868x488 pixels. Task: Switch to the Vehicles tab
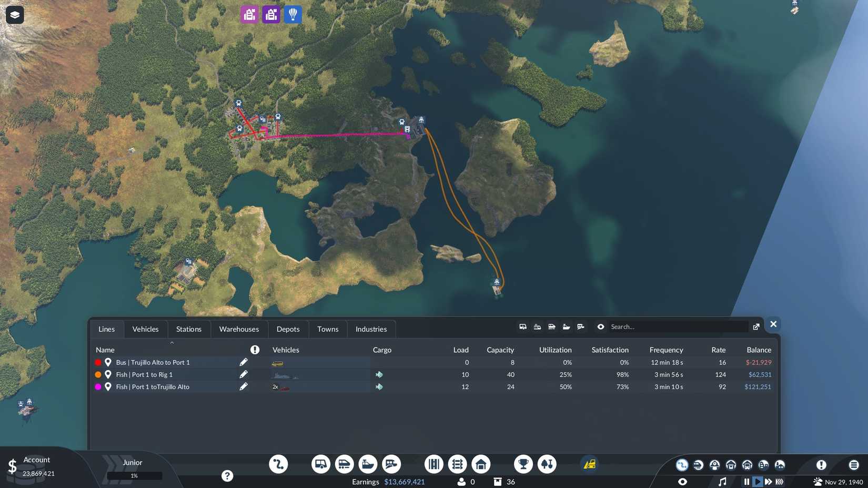(x=145, y=329)
